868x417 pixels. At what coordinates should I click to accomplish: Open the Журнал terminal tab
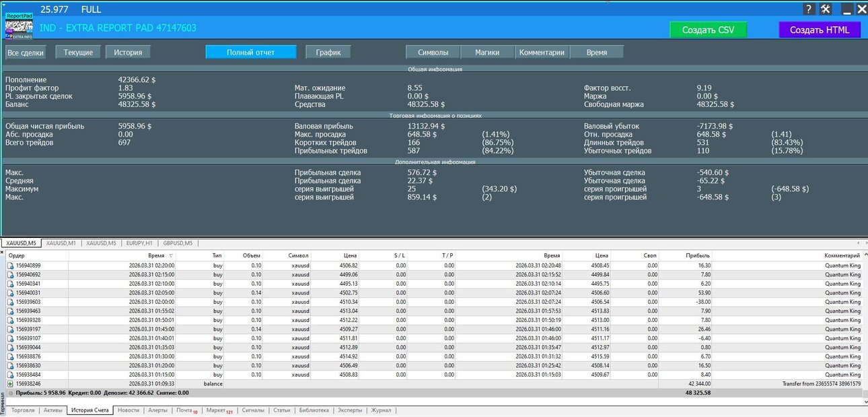[382, 410]
